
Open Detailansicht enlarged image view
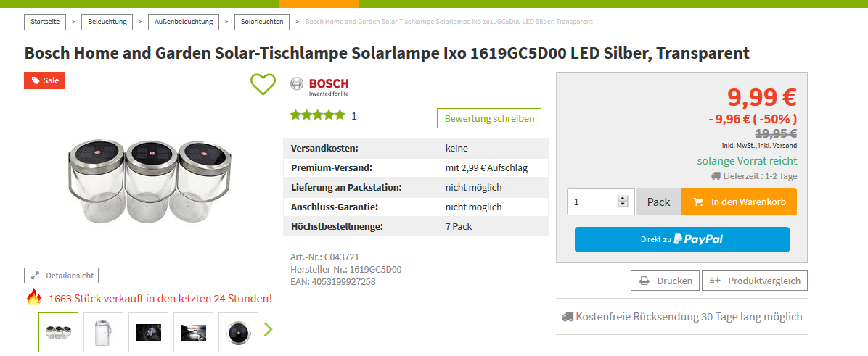(61, 276)
